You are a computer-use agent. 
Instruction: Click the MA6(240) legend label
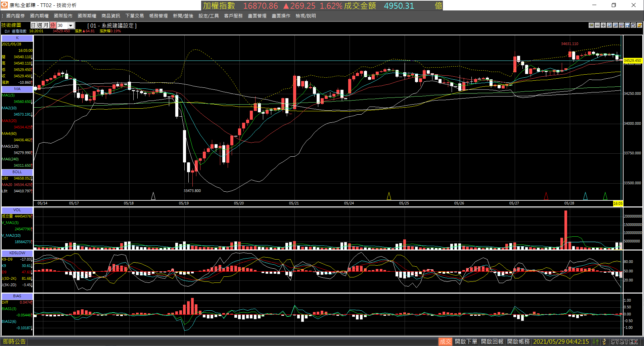tap(10, 159)
